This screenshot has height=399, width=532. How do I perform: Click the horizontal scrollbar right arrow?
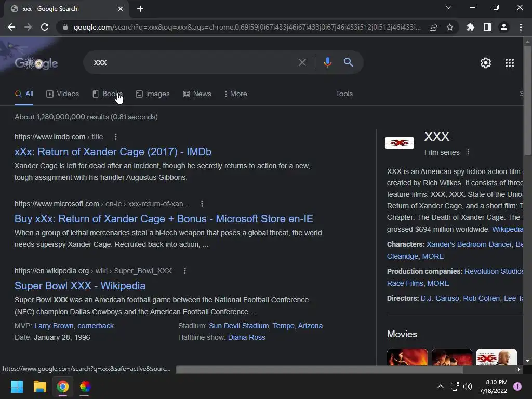[519, 369]
